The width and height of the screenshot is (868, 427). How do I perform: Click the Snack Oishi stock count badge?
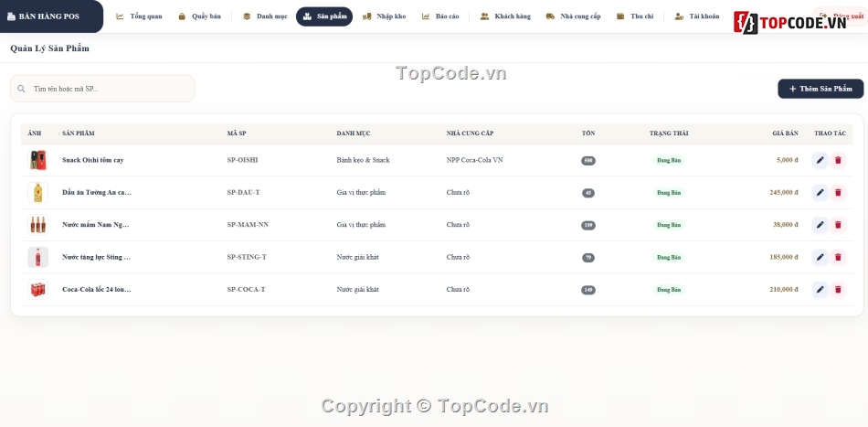(x=588, y=161)
